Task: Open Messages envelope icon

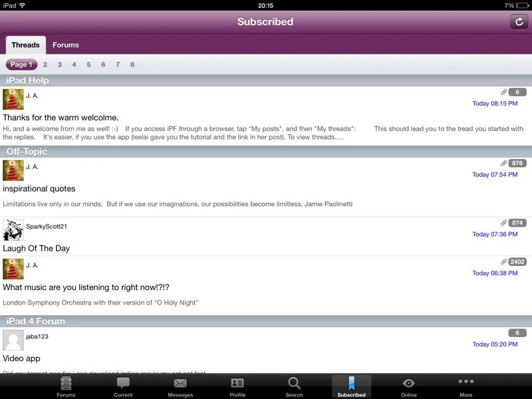Action: tap(180, 384)
